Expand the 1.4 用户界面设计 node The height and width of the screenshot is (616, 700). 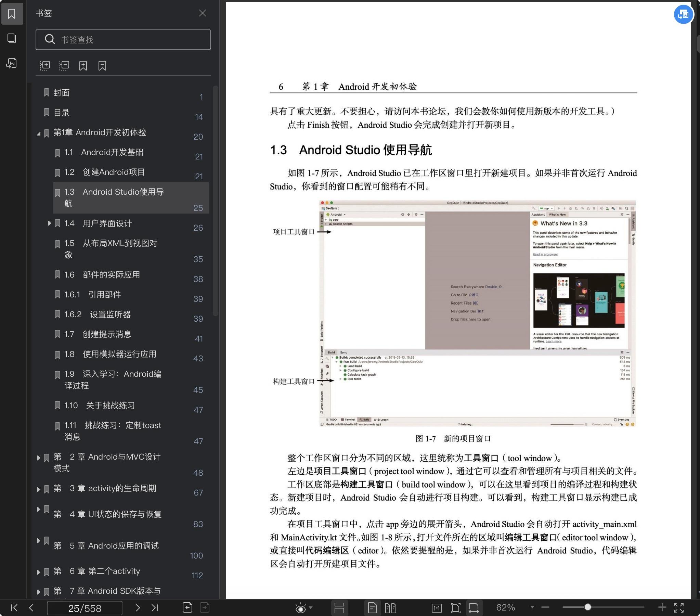click(x=49, y=223)
